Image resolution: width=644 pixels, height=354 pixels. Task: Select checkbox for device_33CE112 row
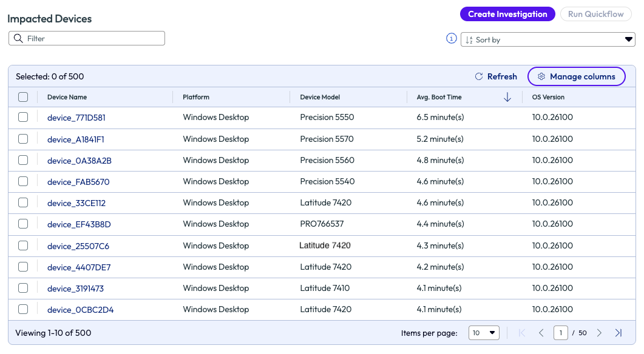coord(23,202)
